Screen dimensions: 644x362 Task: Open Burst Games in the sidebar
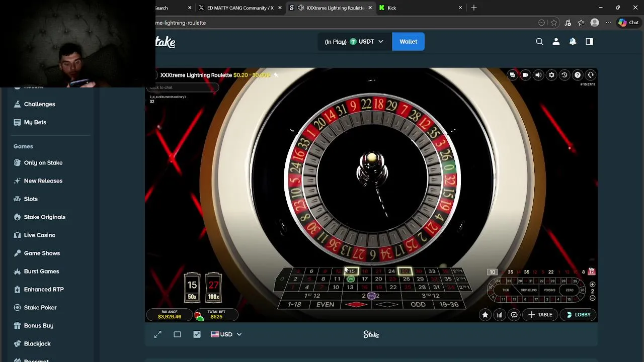[x=41, y=271]
